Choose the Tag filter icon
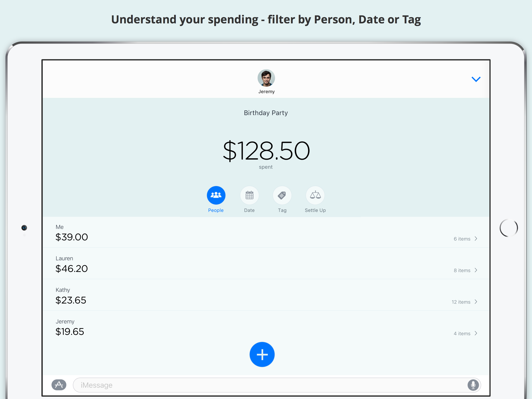This screenshot has width=532, height=399. 282,195
